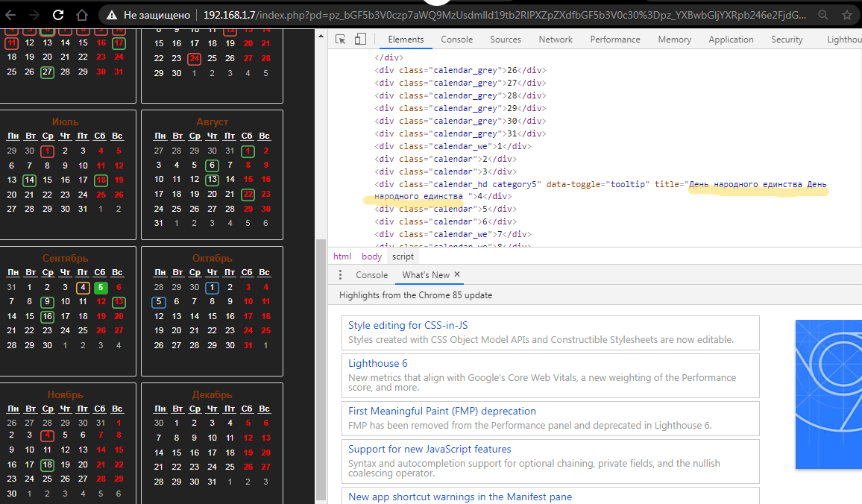Select the body breadcrumb element
Viewport: 862px width, 504px height.
tap(371, 256)
